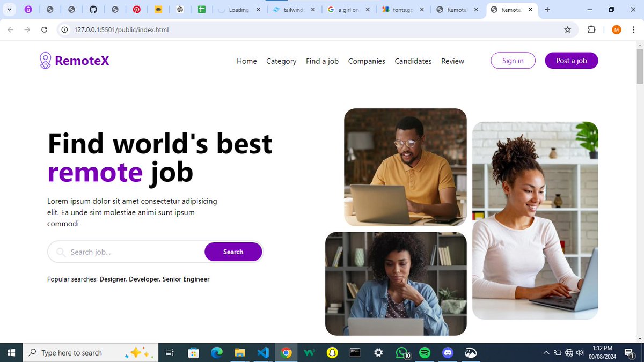The height and width of the screenshot is (362, 644).
Task: Click the man in yellow shirt photo
Action: click(405, 167)
